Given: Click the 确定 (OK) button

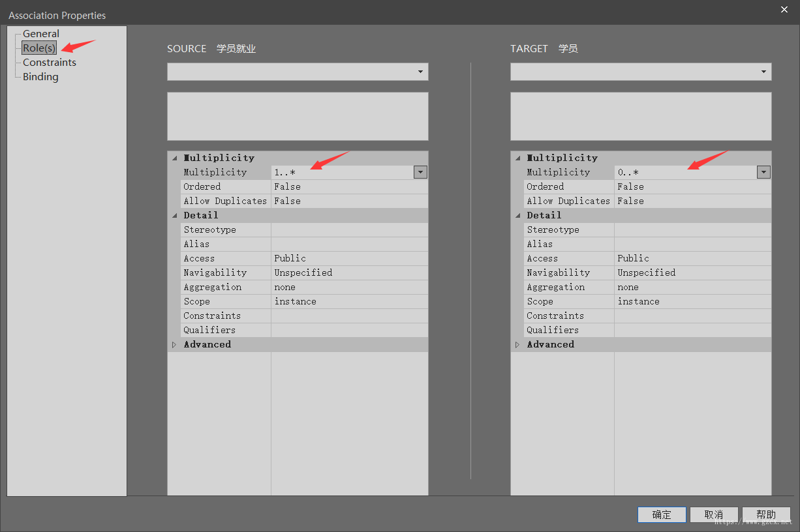Looking at the screenshot, I should click(662, 514).
